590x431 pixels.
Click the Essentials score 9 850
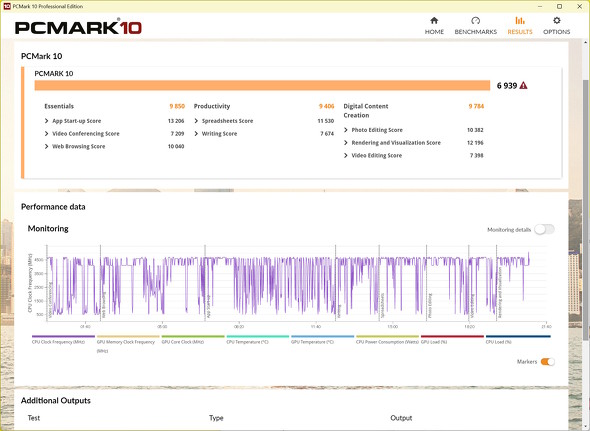pos(177,106)
